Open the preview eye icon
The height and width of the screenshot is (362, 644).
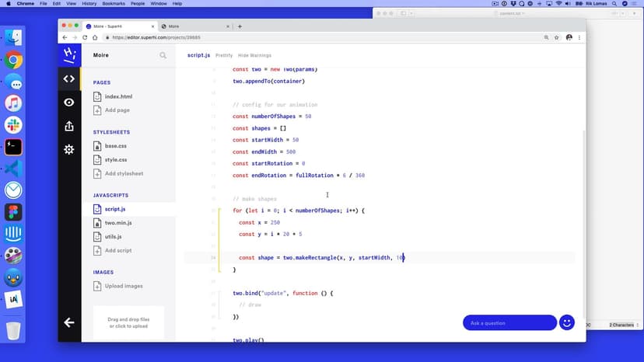click(x=69, y=103)
